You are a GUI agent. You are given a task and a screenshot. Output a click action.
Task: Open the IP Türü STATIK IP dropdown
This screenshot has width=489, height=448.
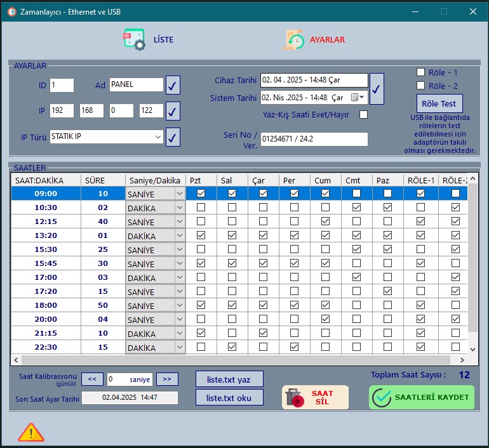[158, 137]
